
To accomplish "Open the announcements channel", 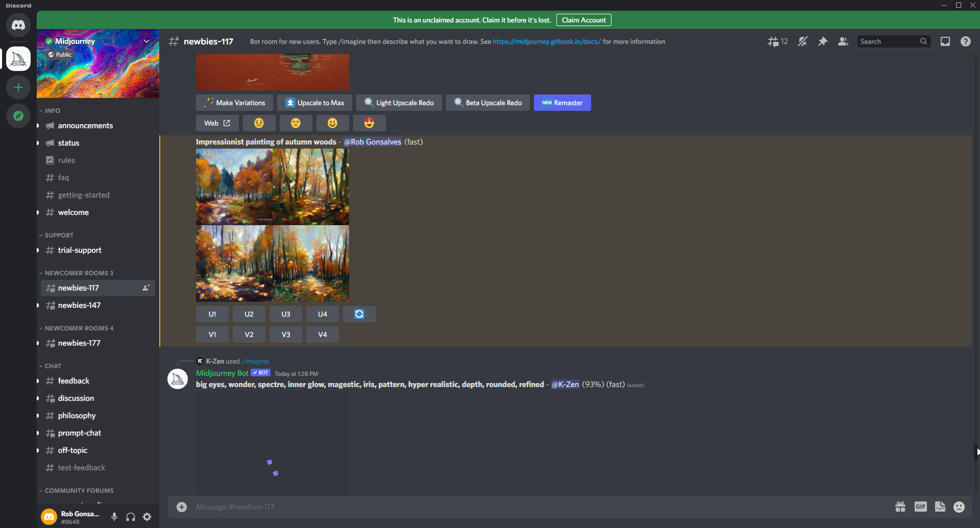I will coord(98,126).
